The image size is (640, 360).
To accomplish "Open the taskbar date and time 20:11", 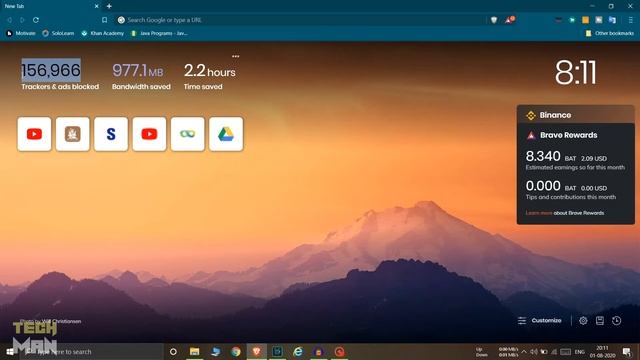I will tap(602, 351).
